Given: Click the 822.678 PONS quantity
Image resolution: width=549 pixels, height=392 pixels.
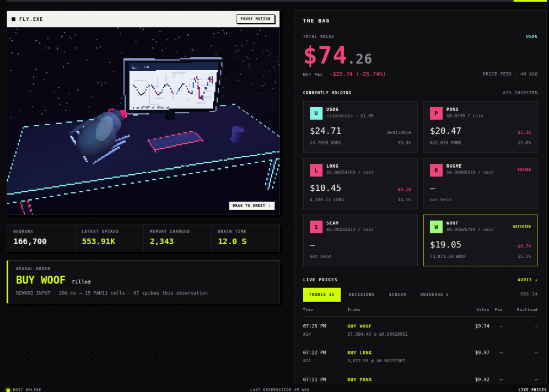Looking at the screenshot, I should click(445, 143).
